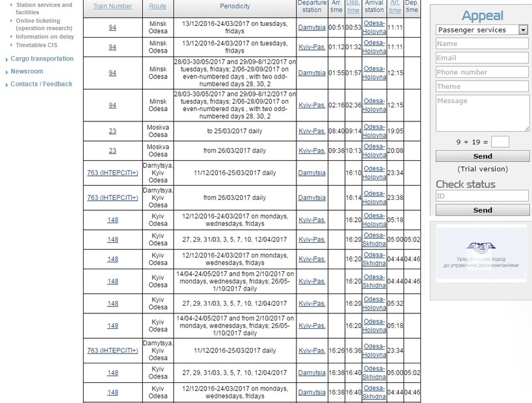The width and height of the screenshot is (532, 403).
Task: Expand Cargo transportation menu item
Action: click(42, 58)
